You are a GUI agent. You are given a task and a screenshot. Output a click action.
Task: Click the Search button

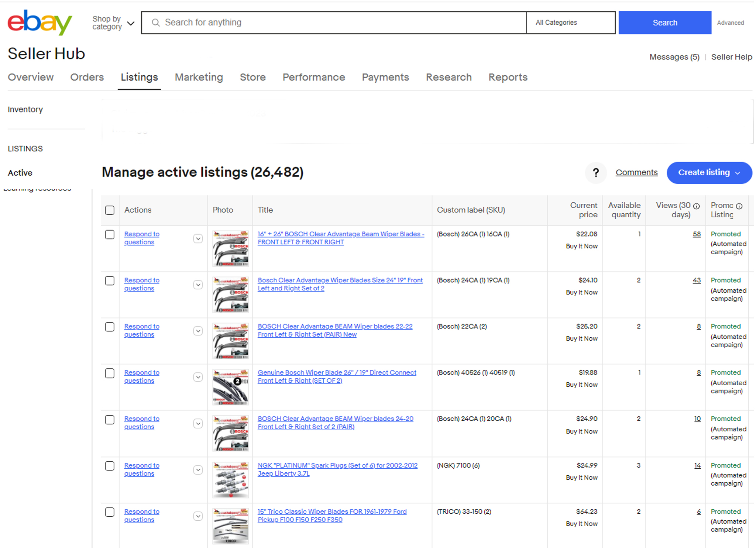click(664, 23)
